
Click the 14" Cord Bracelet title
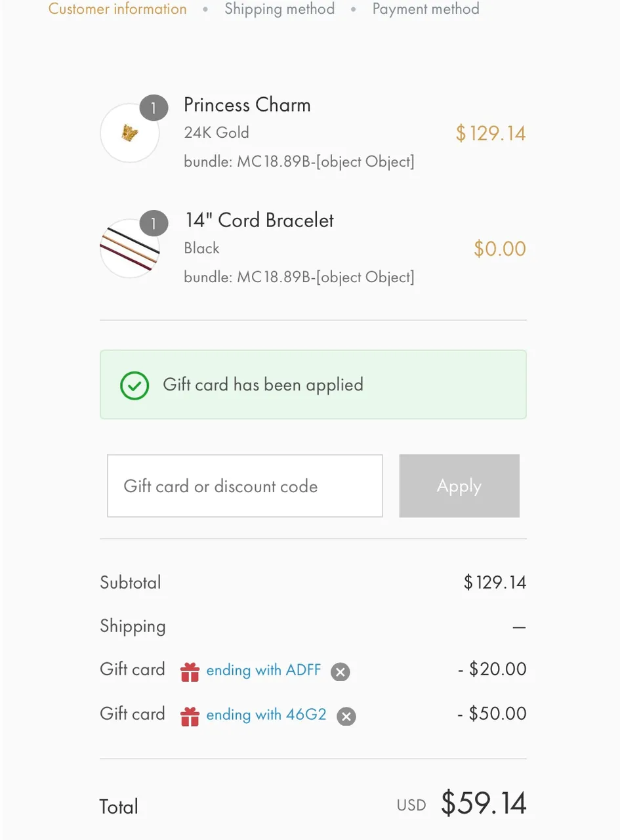pyautogui.click(x=259, y=220)
